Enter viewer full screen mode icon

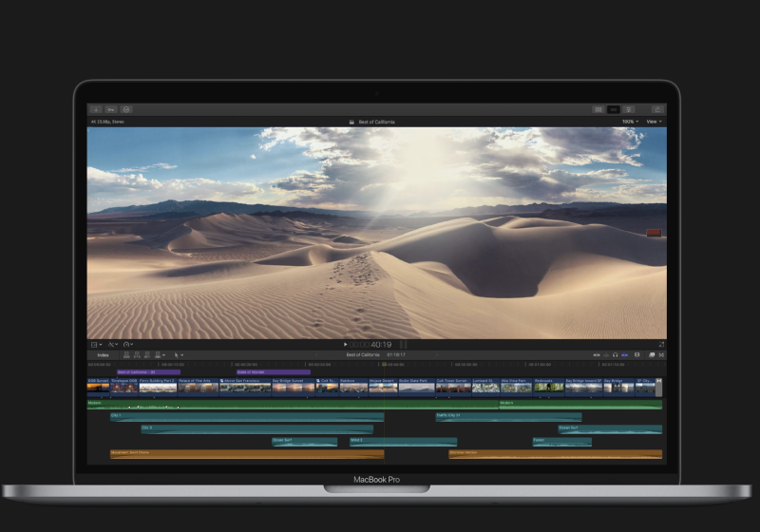click(x=661, y=344)
